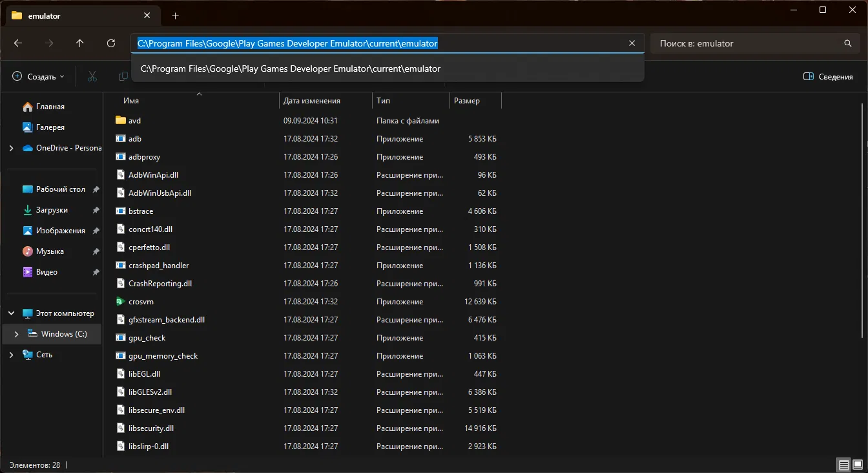Select the avd folder icon
868x473 pixels.
coord(120,121)
